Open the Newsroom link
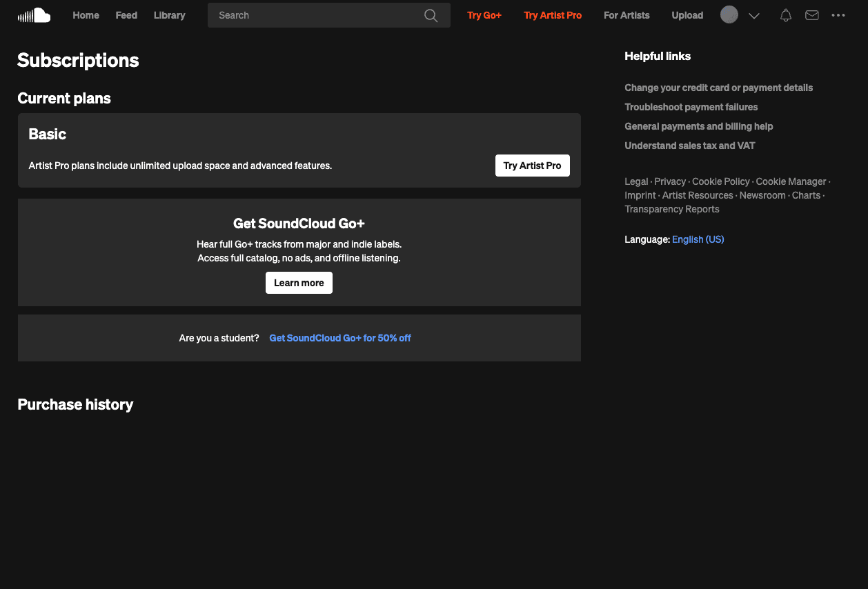The width and height of the screenshot is (868, 589). pyautogui.click(x=762, y=195)
